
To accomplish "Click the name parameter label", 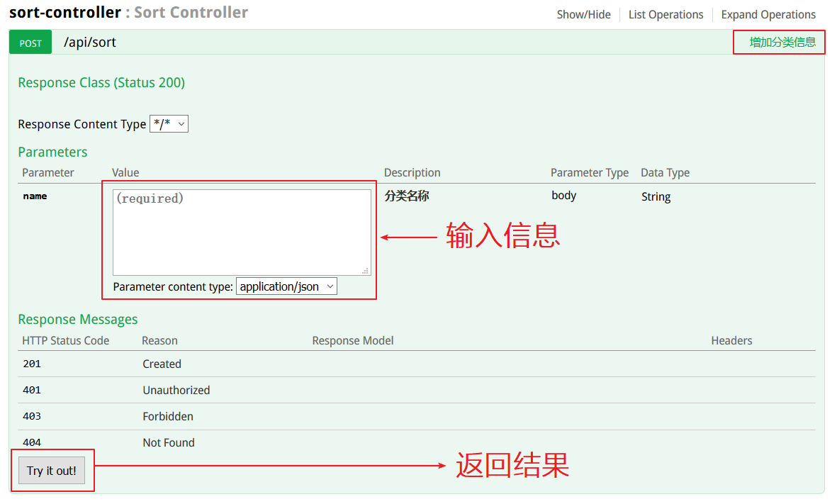I will [35, 196].
